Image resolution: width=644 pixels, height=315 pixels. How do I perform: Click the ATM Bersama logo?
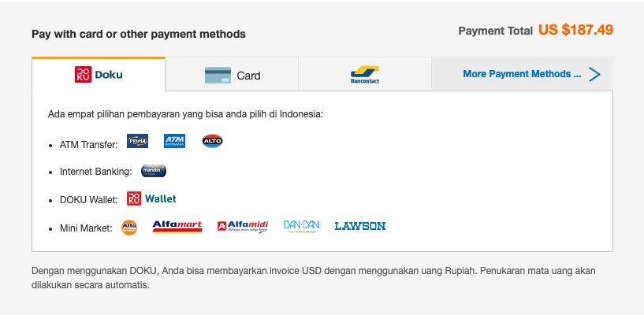click(x=174, y=141)
